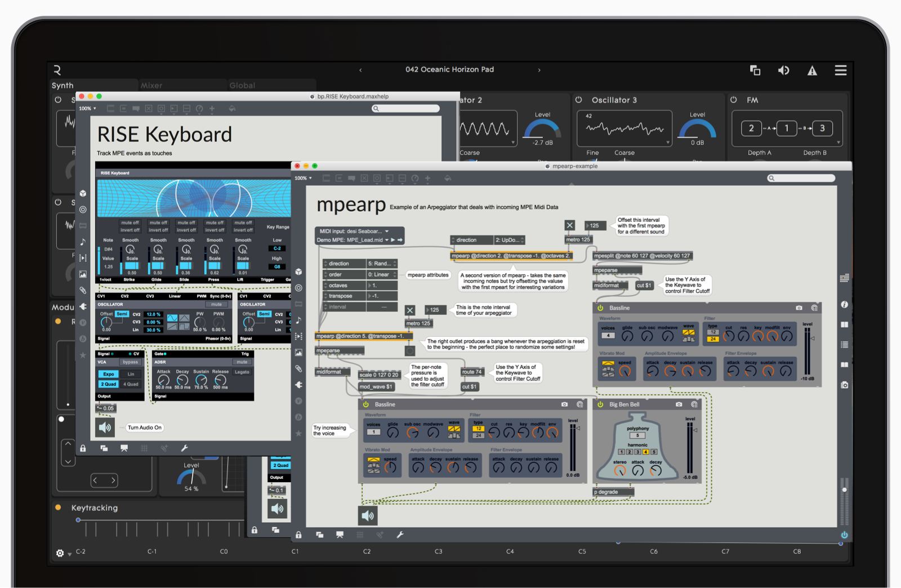This screenshot has height=588, width=901.
Task: Switch to the Mixer tab
Action: pos(151,86)
